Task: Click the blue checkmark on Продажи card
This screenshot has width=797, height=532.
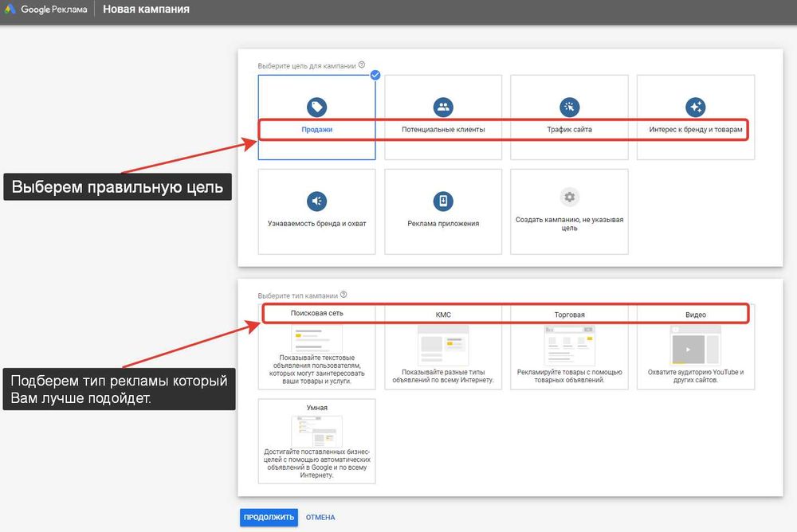Action: click(375, 75)
